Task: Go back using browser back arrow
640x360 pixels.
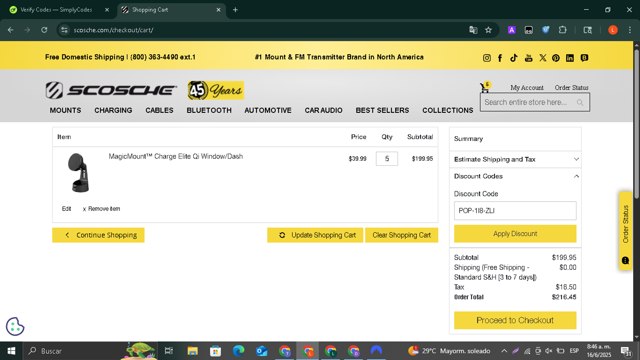Action: [11, 30]
